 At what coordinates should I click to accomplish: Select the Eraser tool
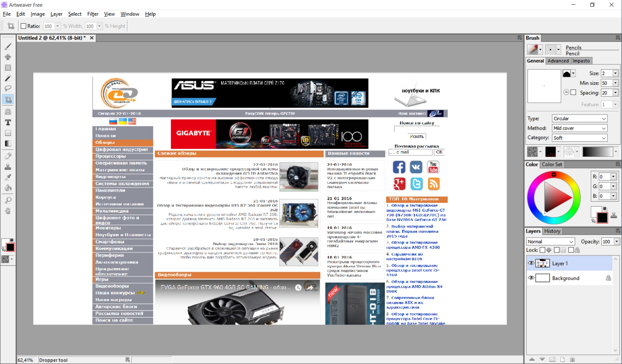8,156
